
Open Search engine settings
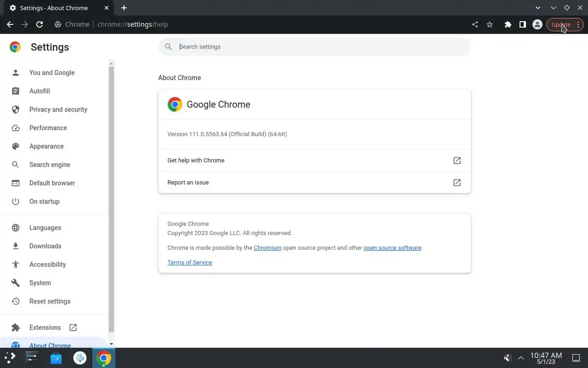tap(50, 165)
